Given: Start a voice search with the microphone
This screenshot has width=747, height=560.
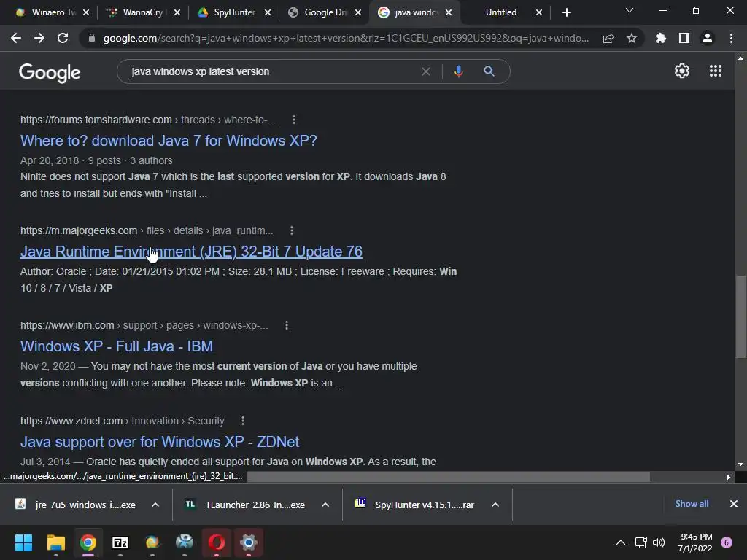Looking at the screenshot, I should pos(458,71).
